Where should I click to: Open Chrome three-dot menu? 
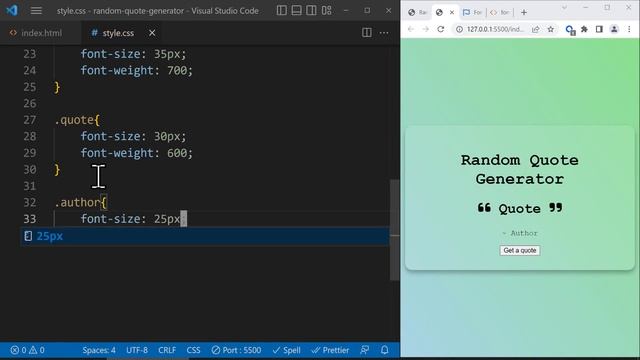[x=629, y=29]
